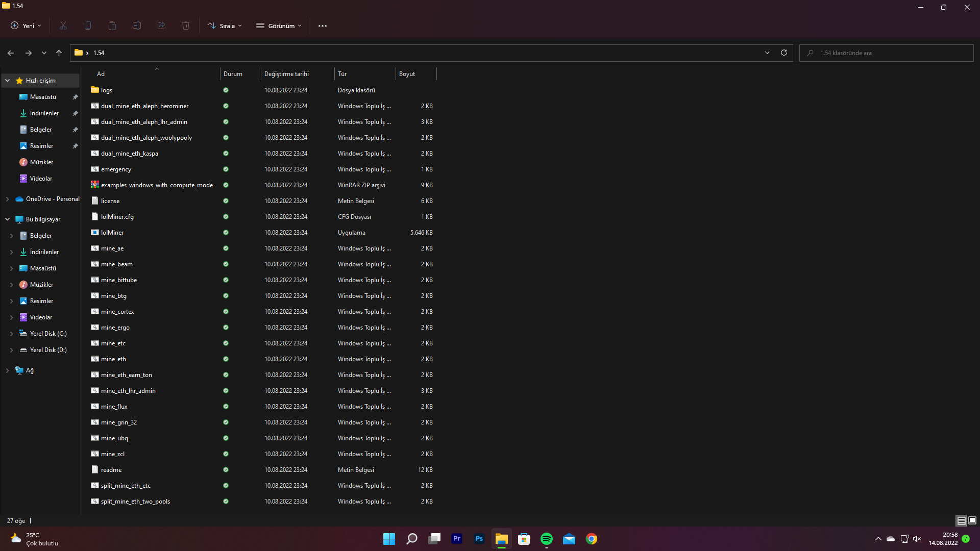The image size is (980, 551).
Task: Launch Adobe Premiere Pro from taskbar
Action: tap(457, 539)
